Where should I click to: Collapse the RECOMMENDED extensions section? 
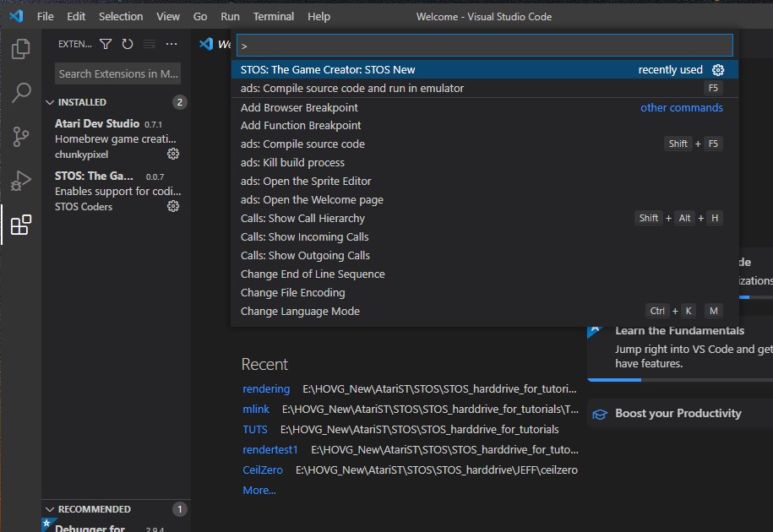[x=50, y=509]
